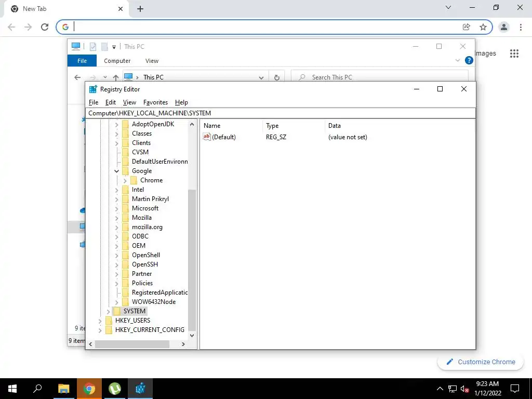Open View tab in This PC window
532x399 pixels.
point(152,61)
